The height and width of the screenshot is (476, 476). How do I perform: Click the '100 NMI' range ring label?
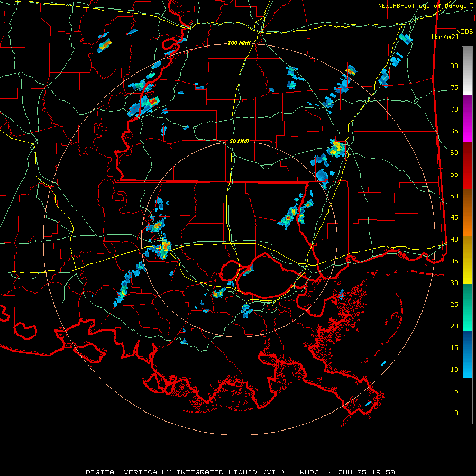[239, 43]
